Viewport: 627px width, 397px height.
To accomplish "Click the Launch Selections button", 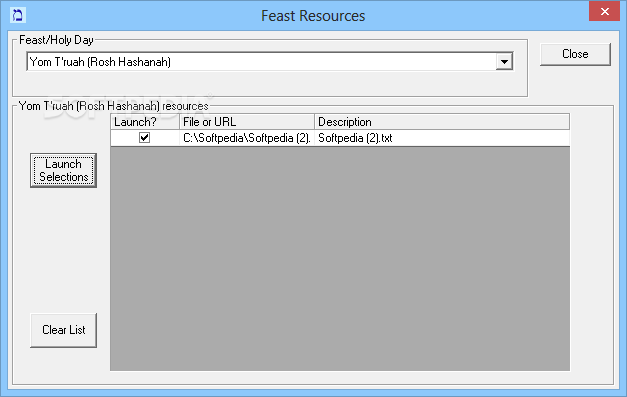I will tap(64, 170).
